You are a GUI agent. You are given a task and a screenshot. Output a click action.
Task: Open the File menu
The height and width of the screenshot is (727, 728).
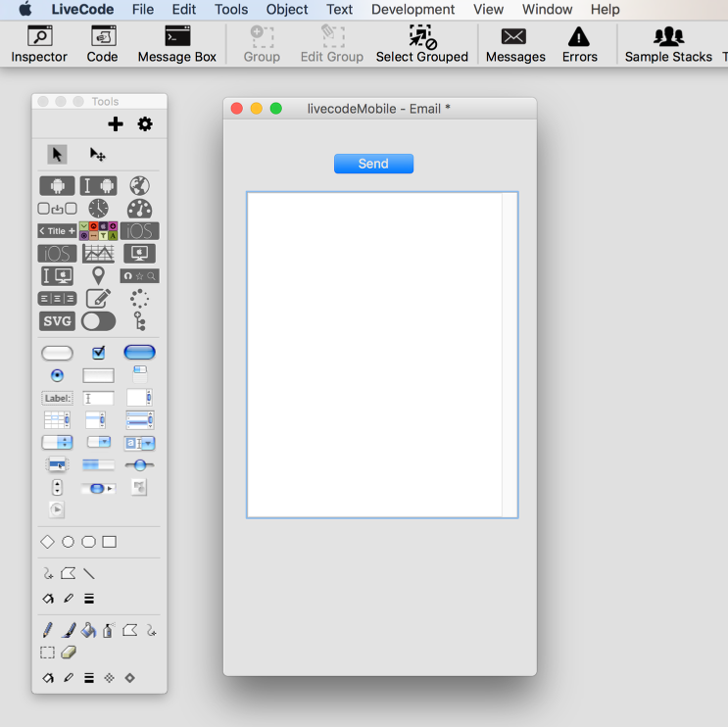point(142,9)
